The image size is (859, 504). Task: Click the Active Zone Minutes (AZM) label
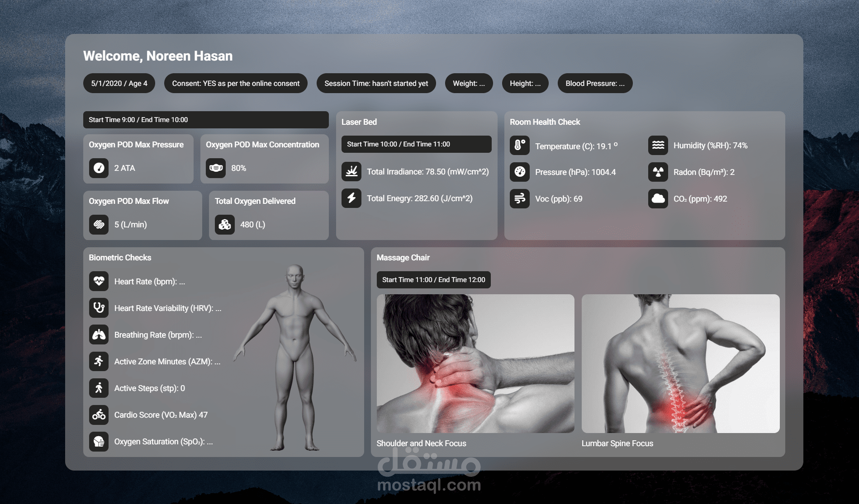pyautogui.click(x=167, y=362)
